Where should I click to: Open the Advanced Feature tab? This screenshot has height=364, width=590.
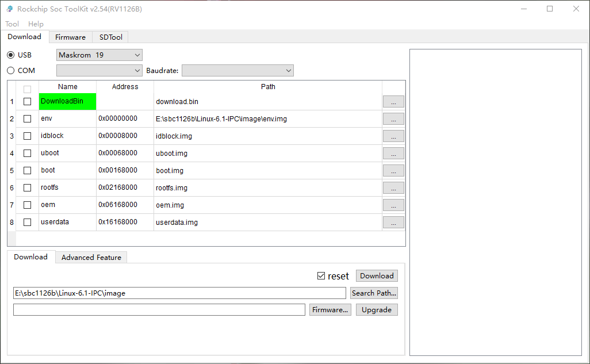click(x=91, y=258)
